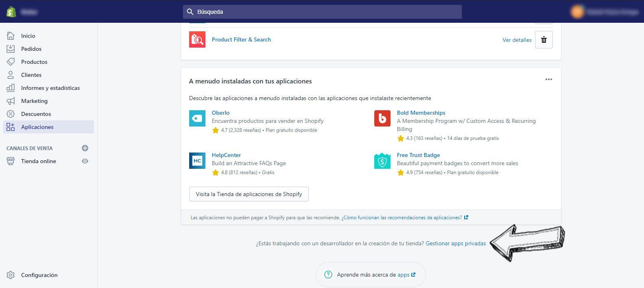
Task: Click Gestionar apps privadas link
Action: pyautogui.click(x=456, y=243)
